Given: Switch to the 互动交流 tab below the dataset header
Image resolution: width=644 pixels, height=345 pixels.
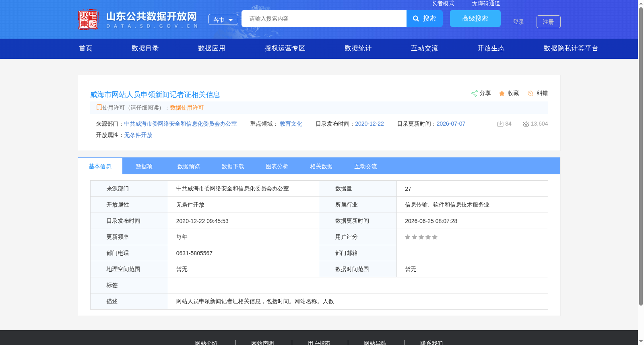Looking at the screenshot, I should [x=366, y=166].
